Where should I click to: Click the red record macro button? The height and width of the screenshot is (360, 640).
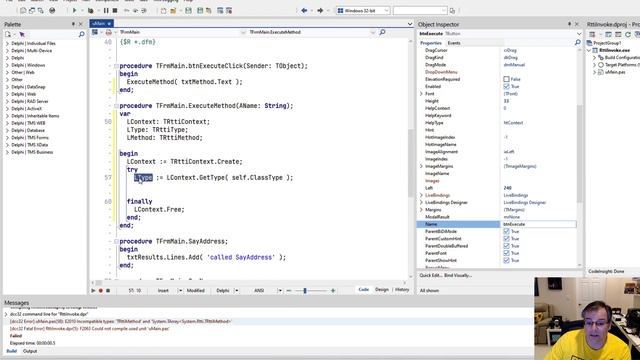click(x=100, y=291)
